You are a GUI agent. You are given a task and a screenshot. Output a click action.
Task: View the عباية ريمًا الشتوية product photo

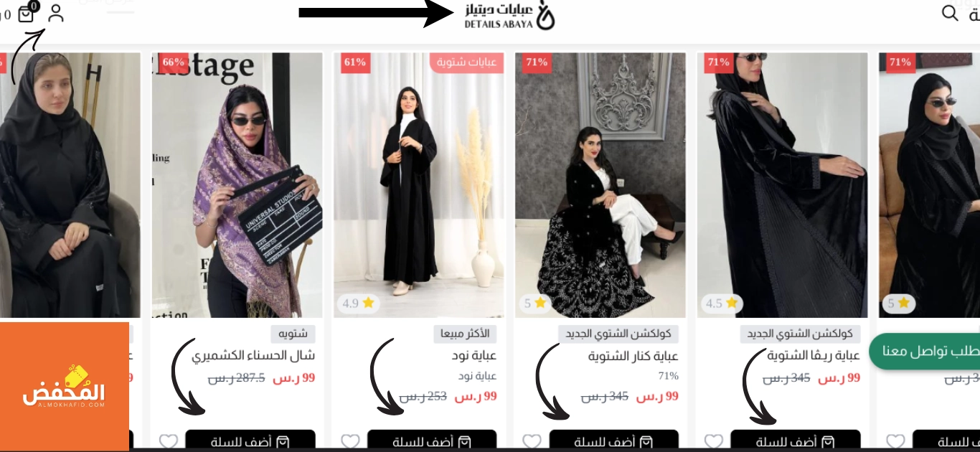tap(782, 185)
